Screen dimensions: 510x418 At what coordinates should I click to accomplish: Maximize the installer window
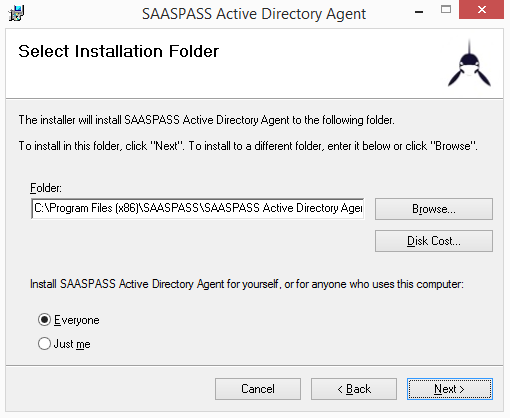click(x=446, y=10)
